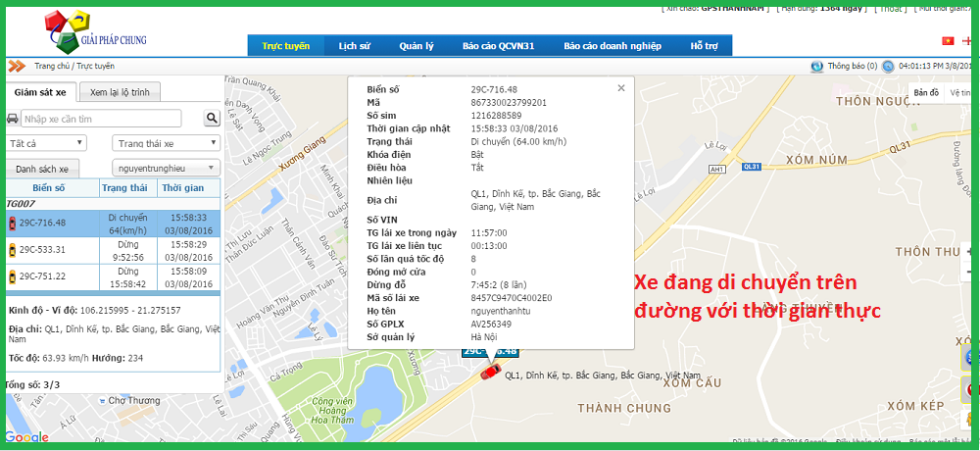Click the car icon beside search field

(x=13, y=119)
